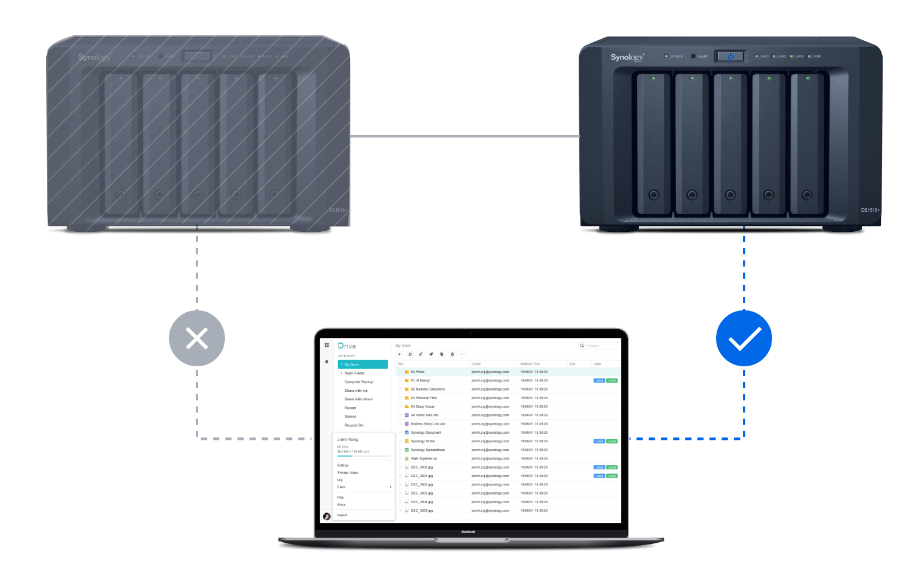Open the app grid icon in Drive sidebar

(x=326, y=345)
